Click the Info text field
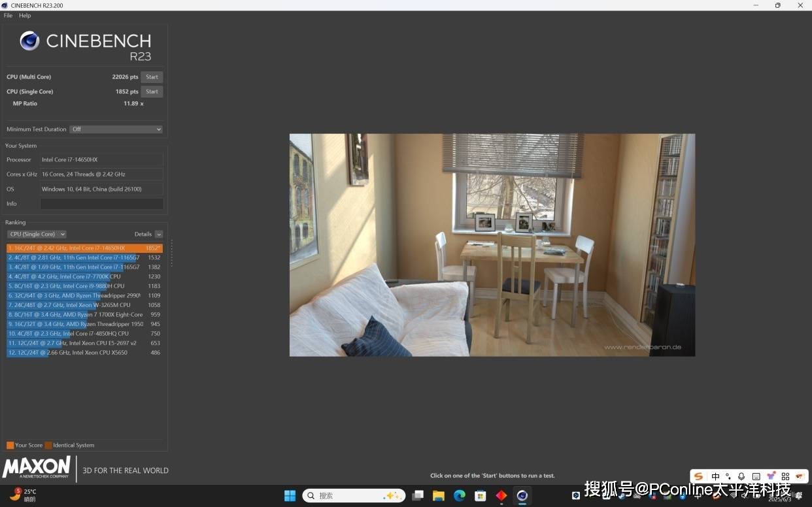Image resolution: width=812 pixels, height=507 pixels. tap(101, 204)
